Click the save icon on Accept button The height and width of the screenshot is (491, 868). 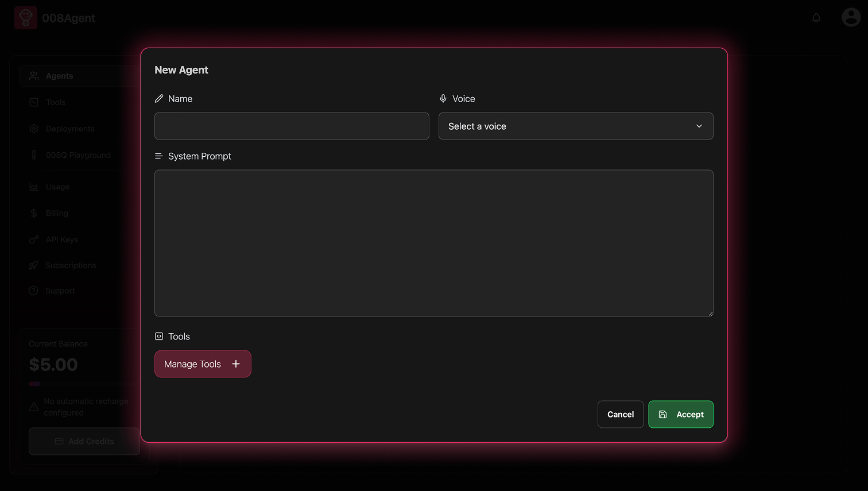(x=662, y=415)
